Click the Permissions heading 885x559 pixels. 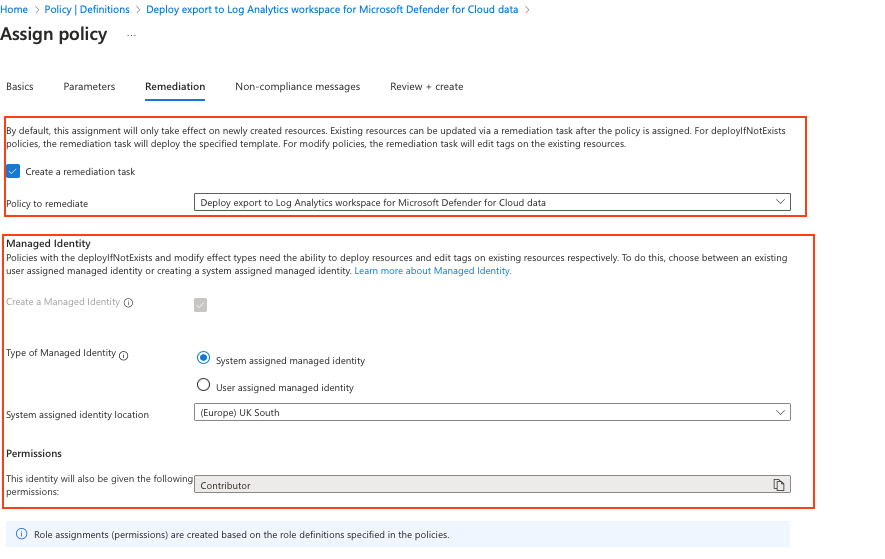tap(34, 453)
